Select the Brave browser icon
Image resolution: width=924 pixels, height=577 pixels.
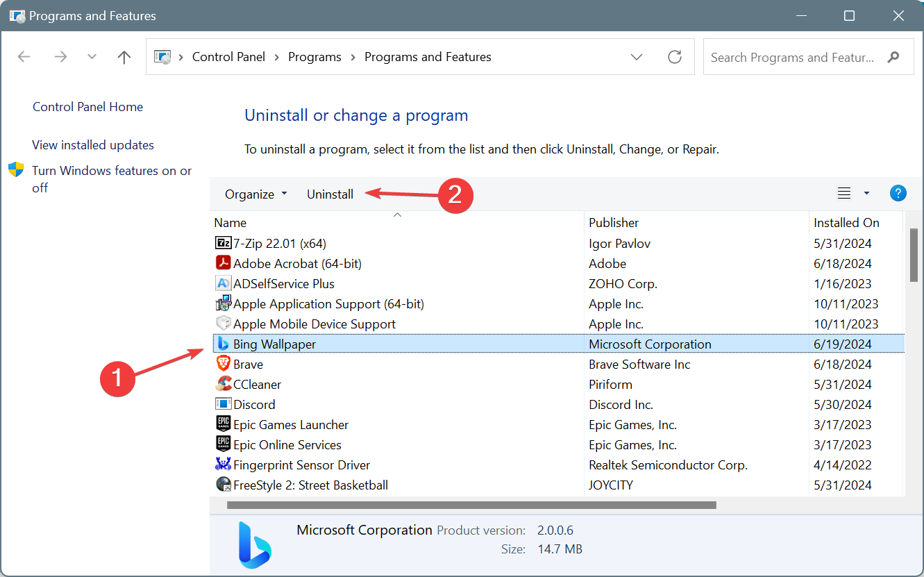pyautogui.click(x=223, y=364)
